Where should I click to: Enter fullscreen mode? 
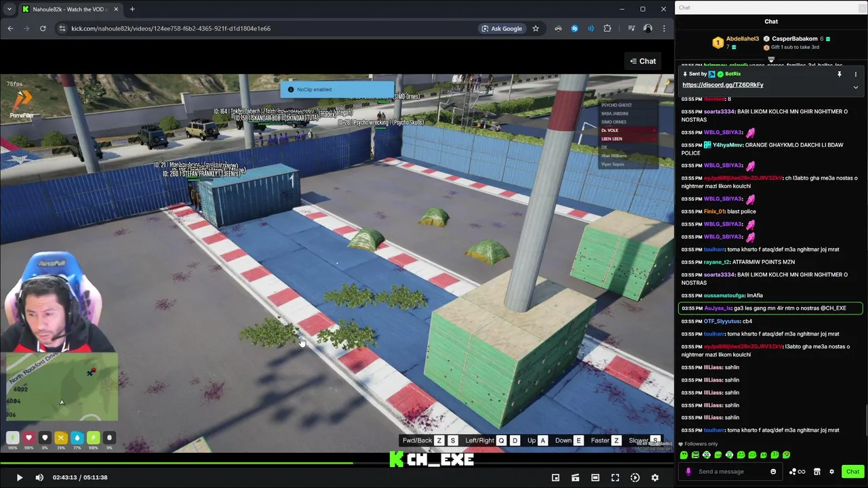point(615,477)
